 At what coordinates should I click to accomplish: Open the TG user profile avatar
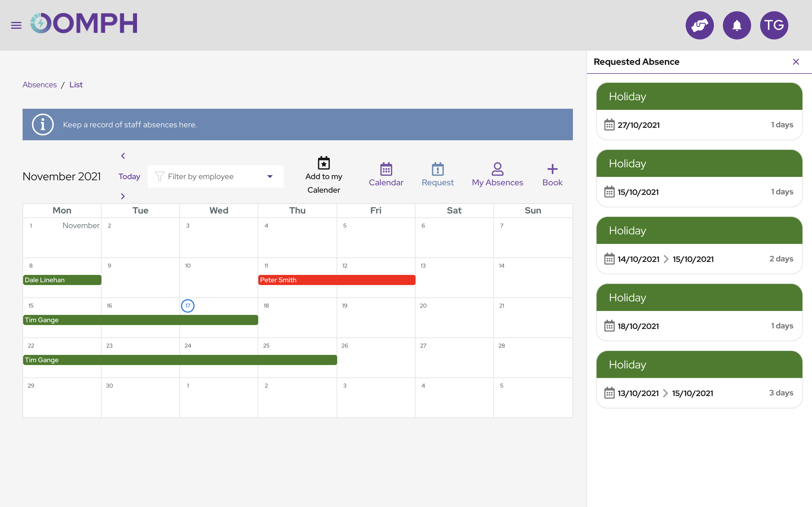[x=774, y=25]
